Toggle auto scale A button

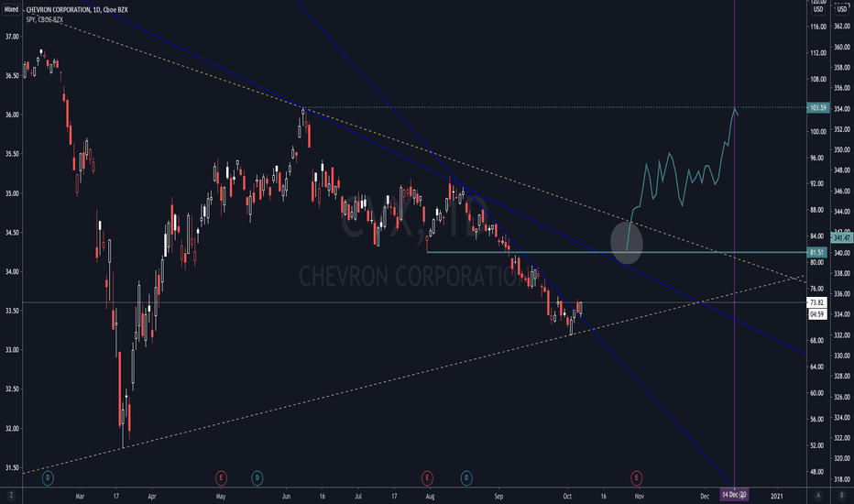coord(817,495)
